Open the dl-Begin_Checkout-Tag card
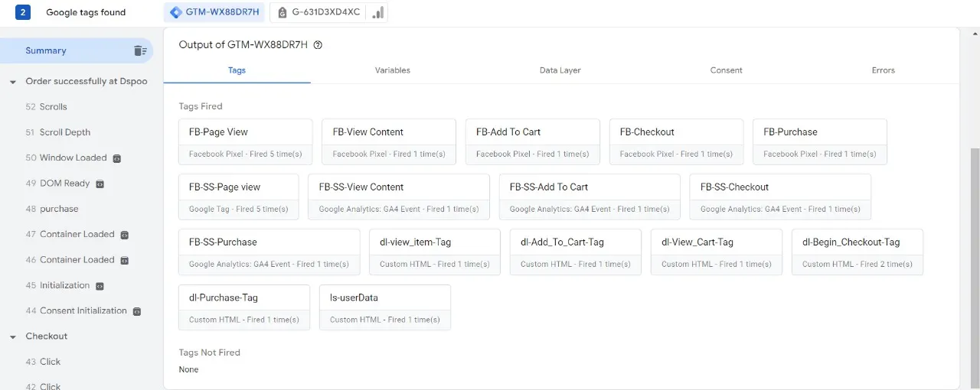The image size is (980, 390). click(857, 252)
